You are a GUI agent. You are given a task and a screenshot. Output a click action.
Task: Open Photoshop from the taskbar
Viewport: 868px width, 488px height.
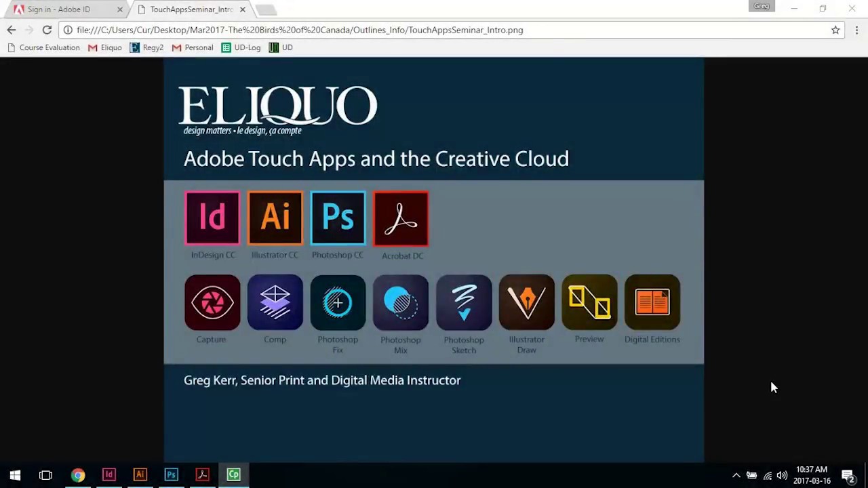171,475
